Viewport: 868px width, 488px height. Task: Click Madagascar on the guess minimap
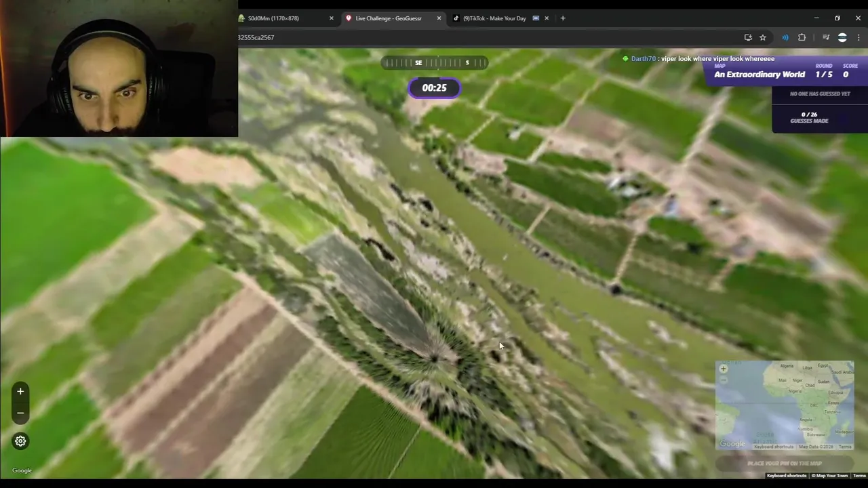tap(844, 432)
